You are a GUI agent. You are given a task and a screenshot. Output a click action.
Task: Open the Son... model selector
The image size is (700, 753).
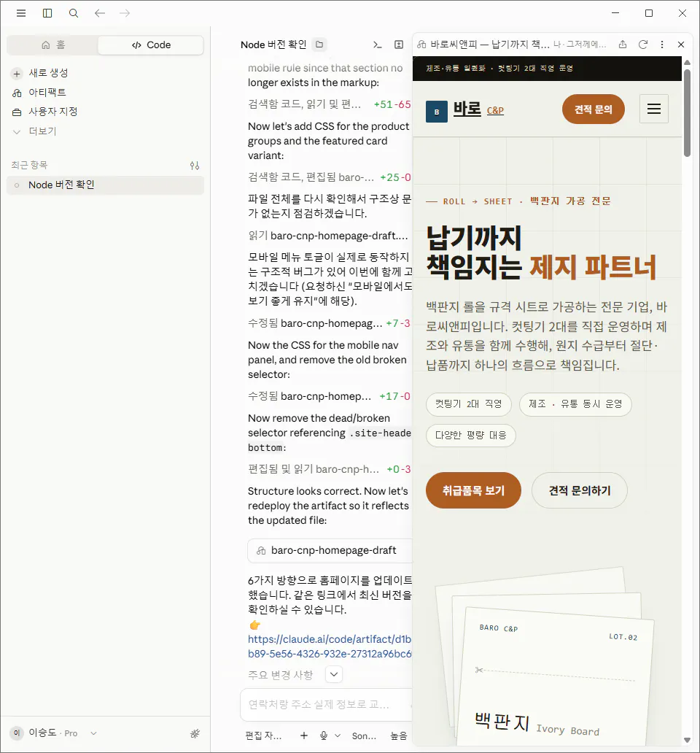[364, 735]
